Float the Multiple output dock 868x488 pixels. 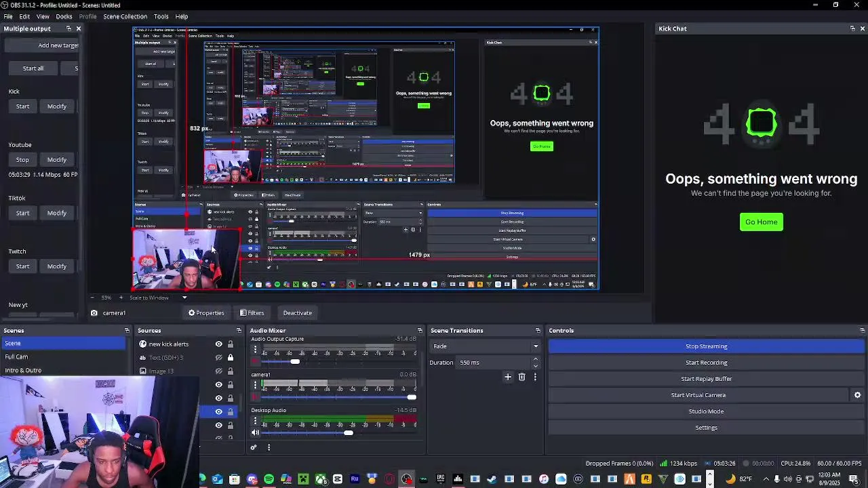(x=68, y=28)
